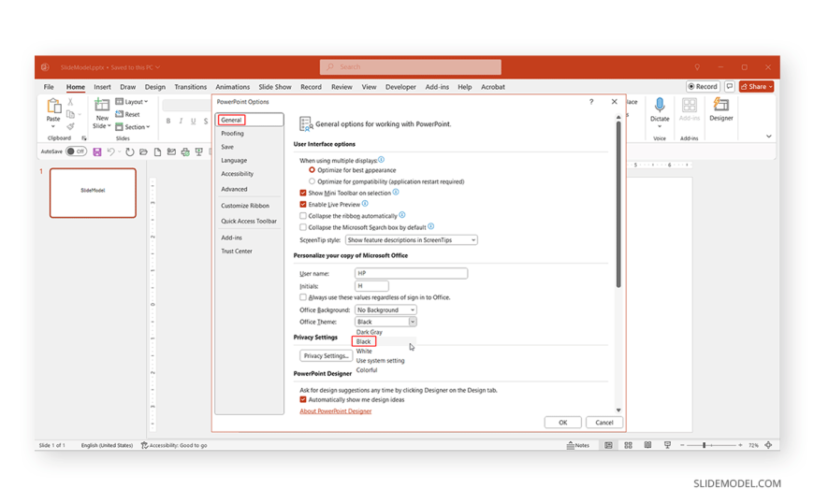Viewport: 814px width, 504px height.
Task: Expand the Layout dropdown in ribbon
Action: (x=132, y=102)
